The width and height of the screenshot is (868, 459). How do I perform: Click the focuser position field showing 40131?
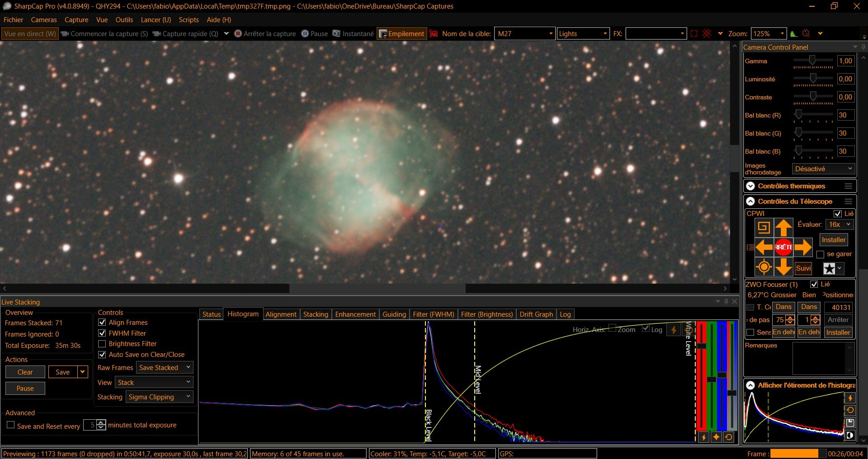839,307
